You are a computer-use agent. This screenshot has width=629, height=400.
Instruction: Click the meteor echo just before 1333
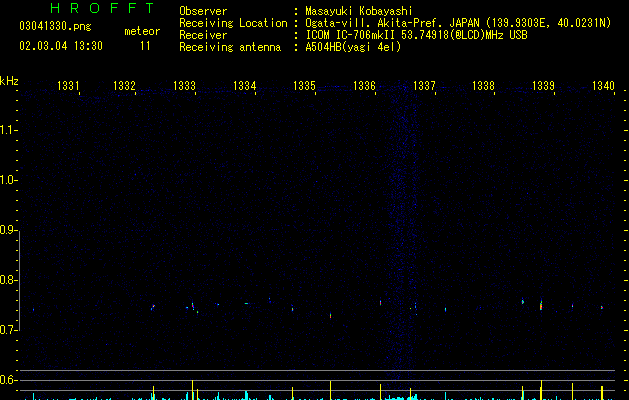pyautogui.click(x=193, y=306)
